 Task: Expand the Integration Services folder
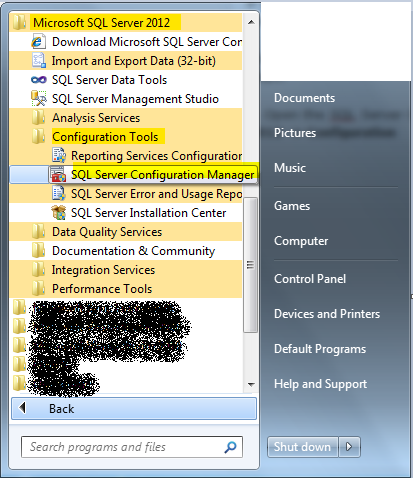(126, 270)
